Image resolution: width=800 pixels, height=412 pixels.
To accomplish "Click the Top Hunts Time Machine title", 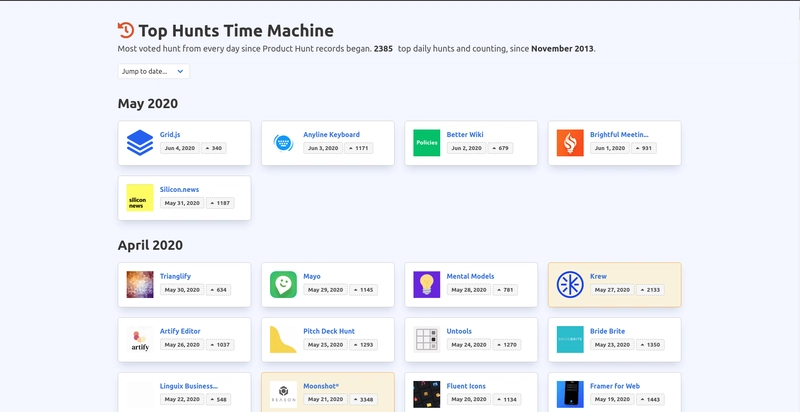I will point(236,31).
